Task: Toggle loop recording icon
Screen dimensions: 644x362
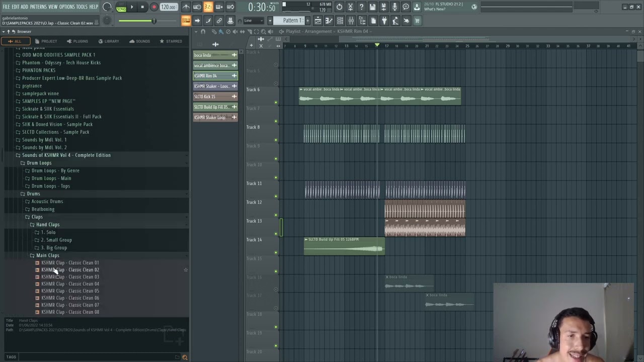Action: (230, 7)
